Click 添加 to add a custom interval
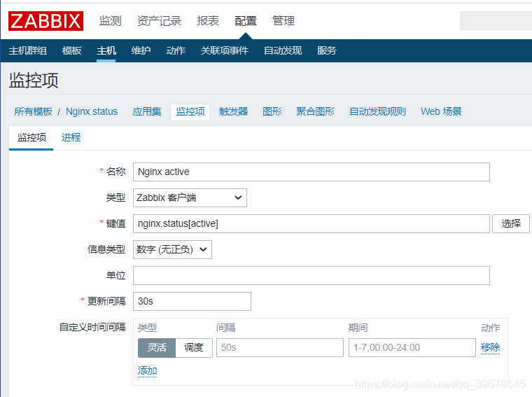The height and width of the screenshot is (397, 532). tap(147, 370)
